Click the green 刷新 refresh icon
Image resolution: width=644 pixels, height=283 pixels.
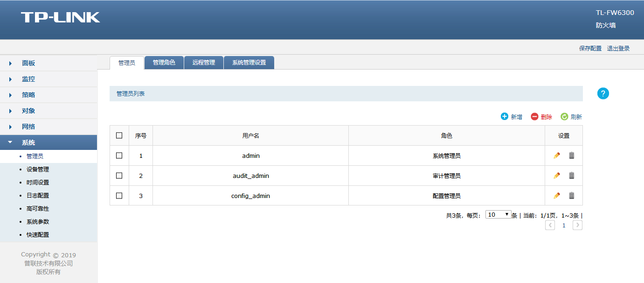click(564, 117)
